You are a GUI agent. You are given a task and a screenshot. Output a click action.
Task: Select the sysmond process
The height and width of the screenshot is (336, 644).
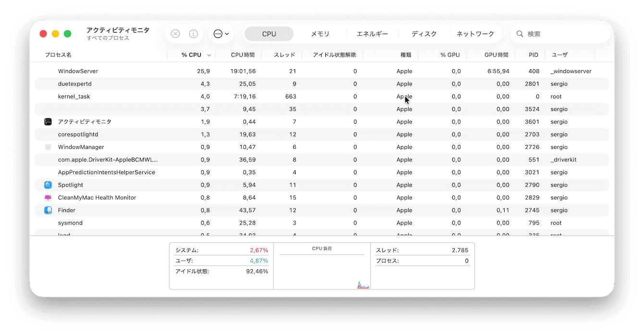pyautogui.click(x=70, y=223)
